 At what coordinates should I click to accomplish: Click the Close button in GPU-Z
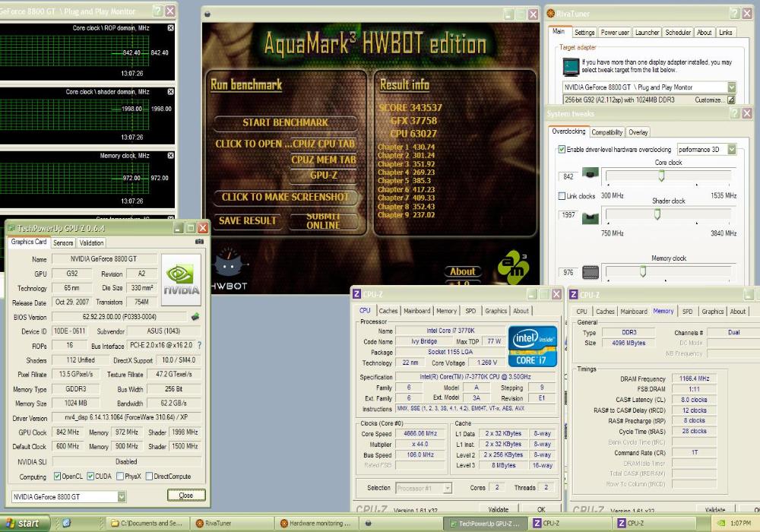[x=186, y=496]
